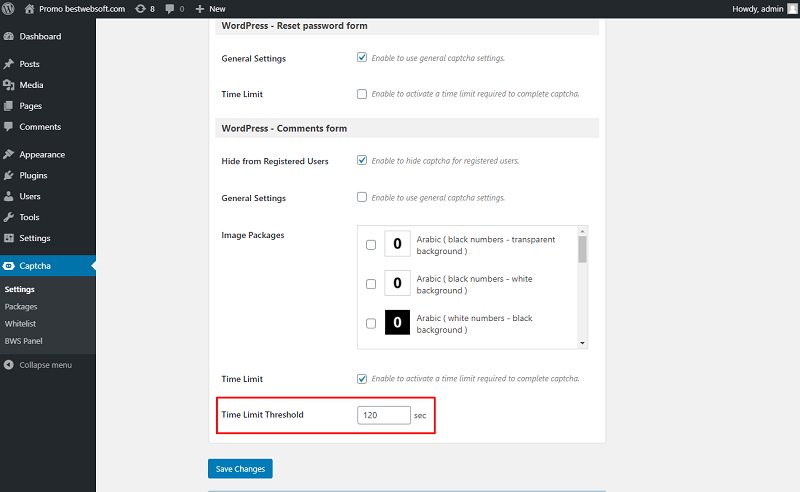Click the Image Packages list down arrow

[582, 343]
